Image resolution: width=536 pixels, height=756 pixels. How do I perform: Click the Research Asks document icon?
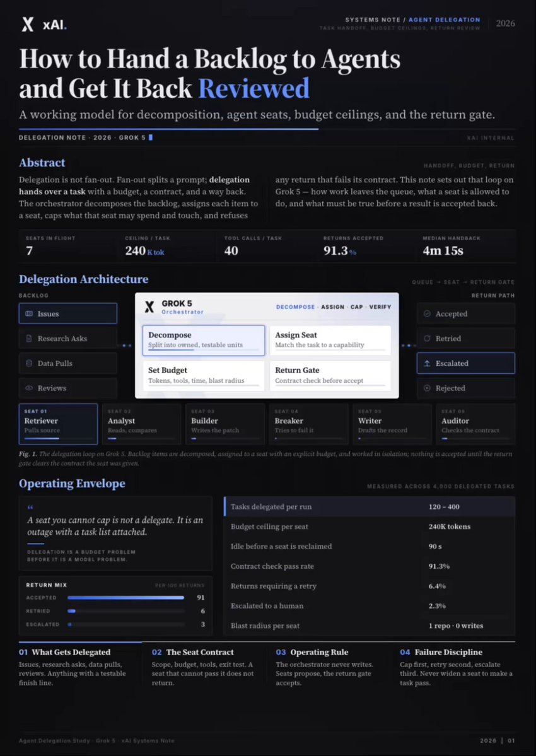29,339
